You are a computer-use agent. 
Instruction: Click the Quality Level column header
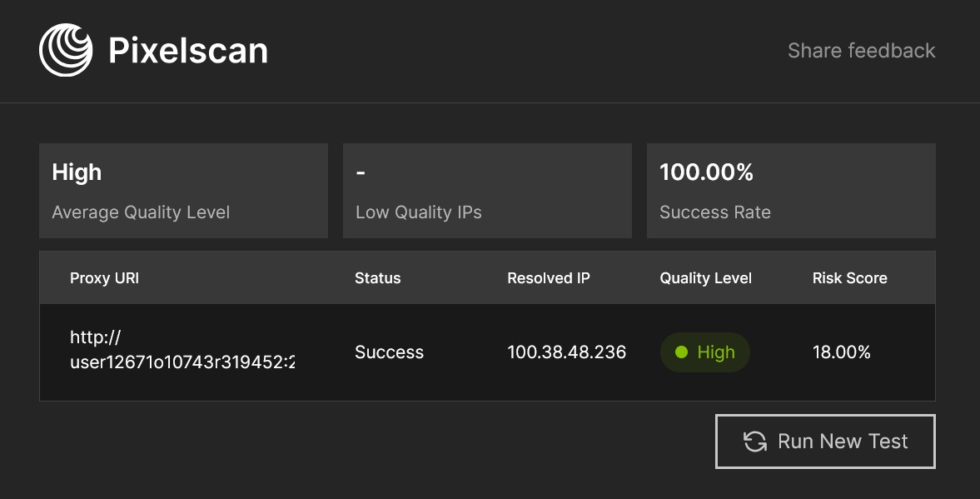pos(705,278)
